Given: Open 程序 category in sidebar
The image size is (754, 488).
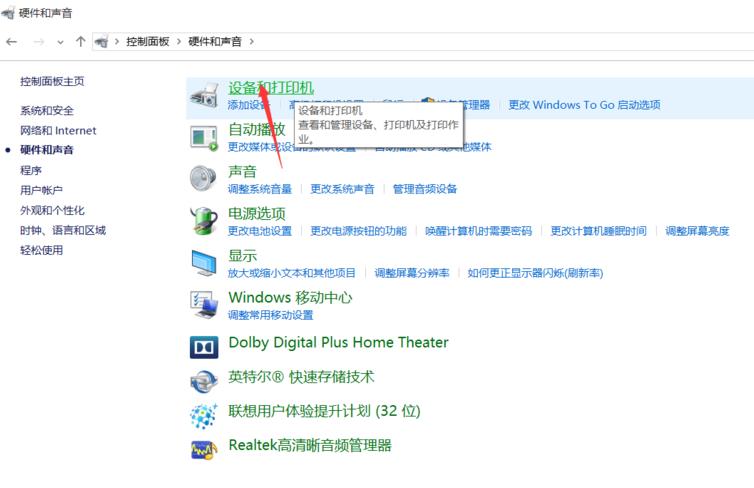Looking at the screenshot, I should (31, 170).
